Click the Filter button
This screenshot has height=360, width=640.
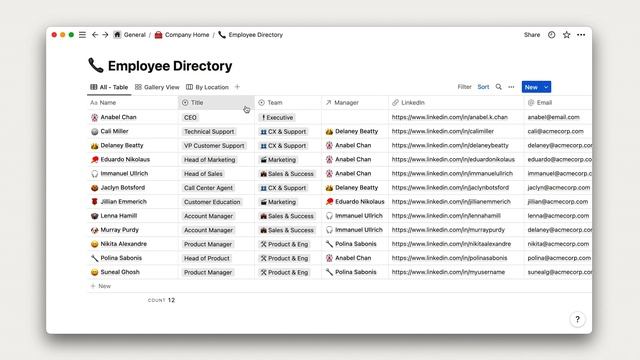[464, 87]
